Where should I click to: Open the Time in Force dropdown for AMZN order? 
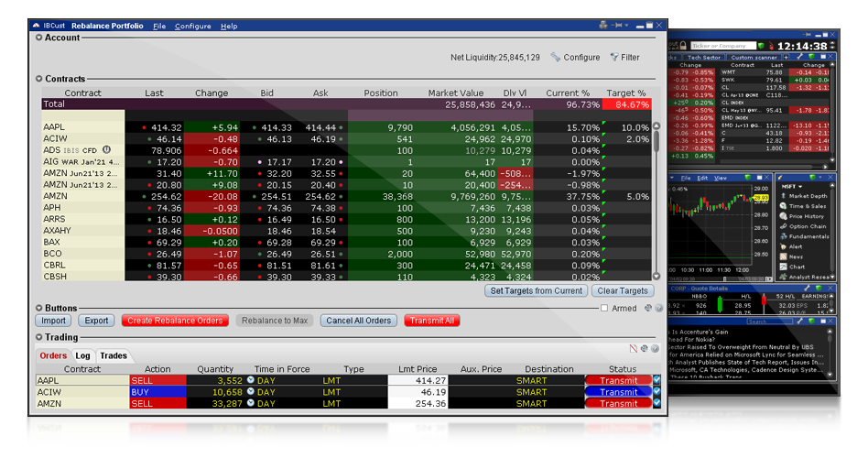point(251,403)
